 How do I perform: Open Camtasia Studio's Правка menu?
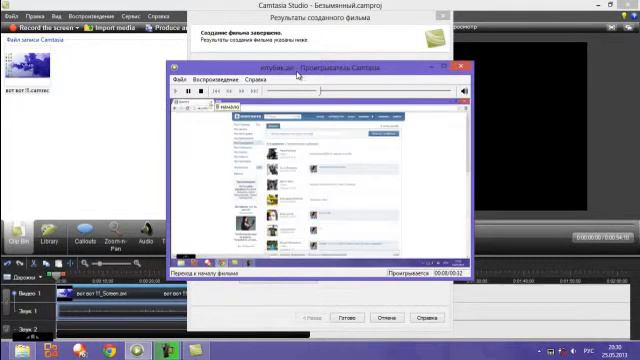35,16
